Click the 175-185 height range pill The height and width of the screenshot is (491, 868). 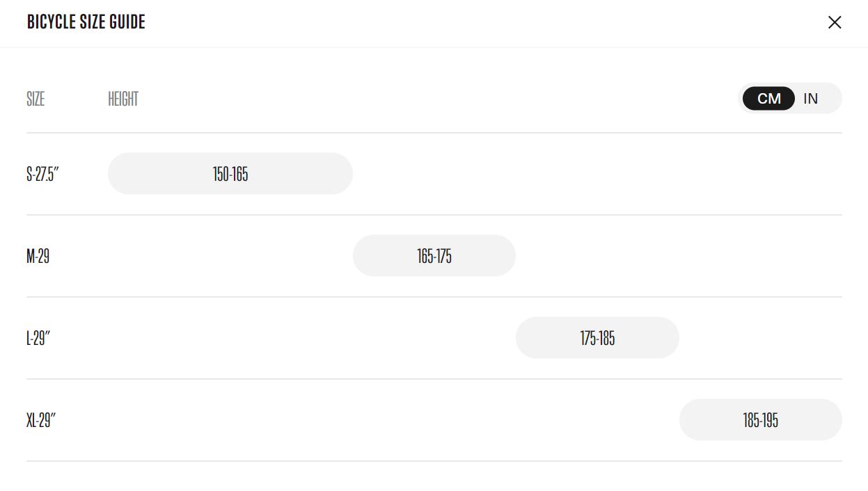pyautogui.click(x=597, y=338)
